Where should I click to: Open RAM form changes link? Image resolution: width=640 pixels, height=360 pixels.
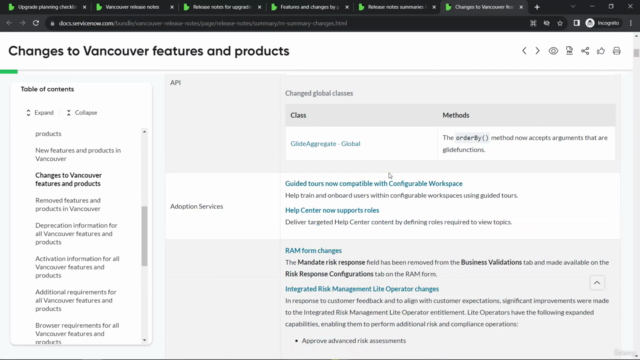[x=313, y=251]
